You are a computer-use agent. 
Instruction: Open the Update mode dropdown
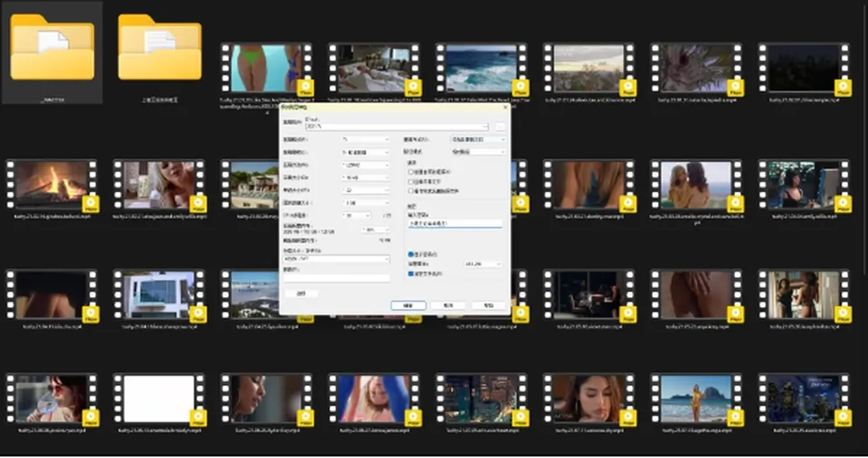(478, 139)
